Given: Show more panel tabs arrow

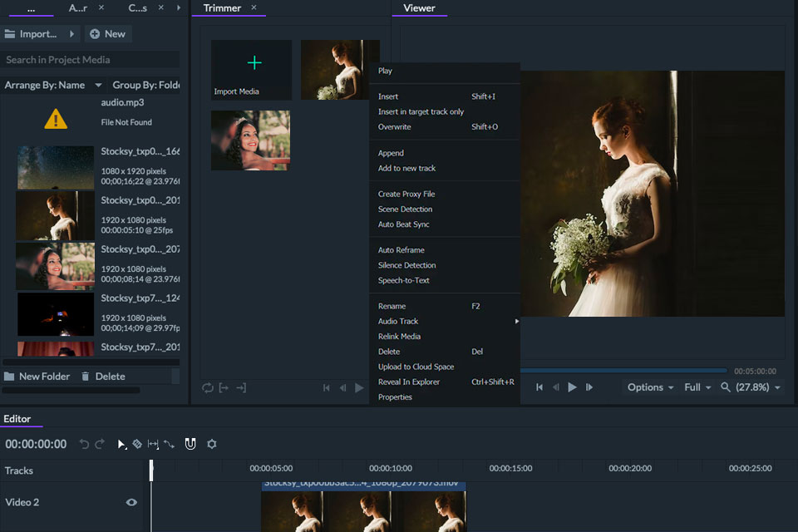Looking at the screenshot, I should click(178, 7).
